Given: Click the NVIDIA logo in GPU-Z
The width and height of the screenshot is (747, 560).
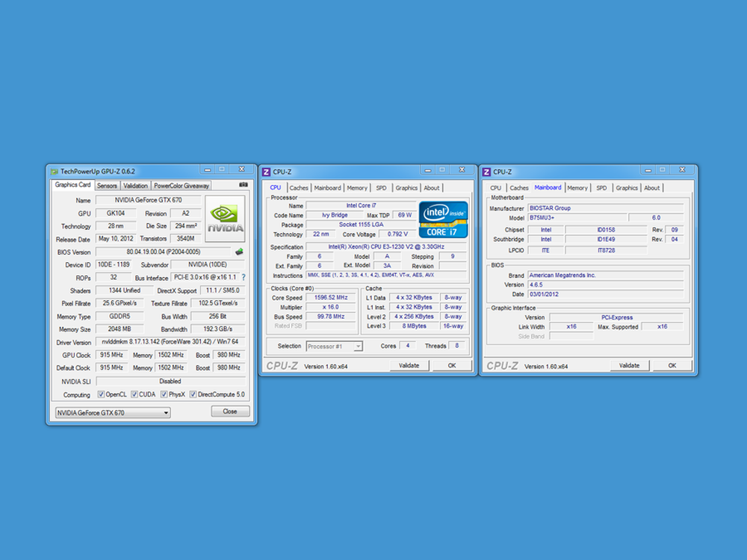Looking at the screenshot, I should pyautogui.click(x=225, y=219).
